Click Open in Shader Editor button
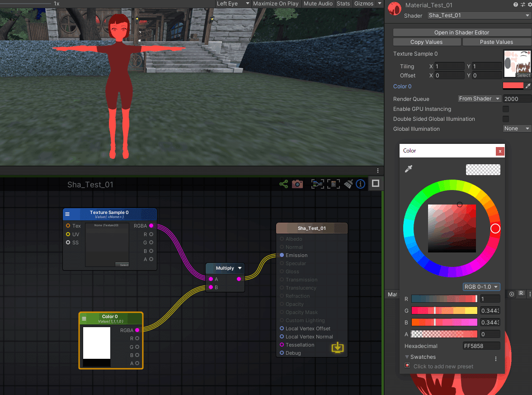Image resolution: width=532 pixels, height=395 pixels. coord(462,32)
